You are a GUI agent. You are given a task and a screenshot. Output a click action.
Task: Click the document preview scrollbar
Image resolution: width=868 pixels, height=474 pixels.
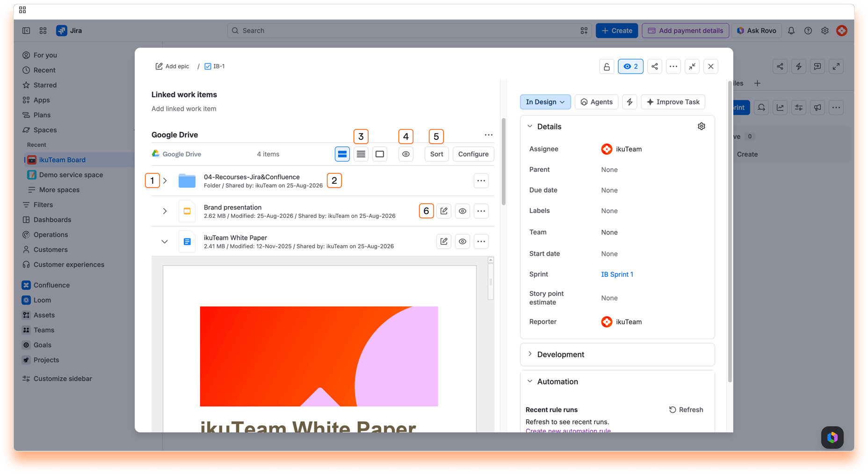(x=491, y=282)
